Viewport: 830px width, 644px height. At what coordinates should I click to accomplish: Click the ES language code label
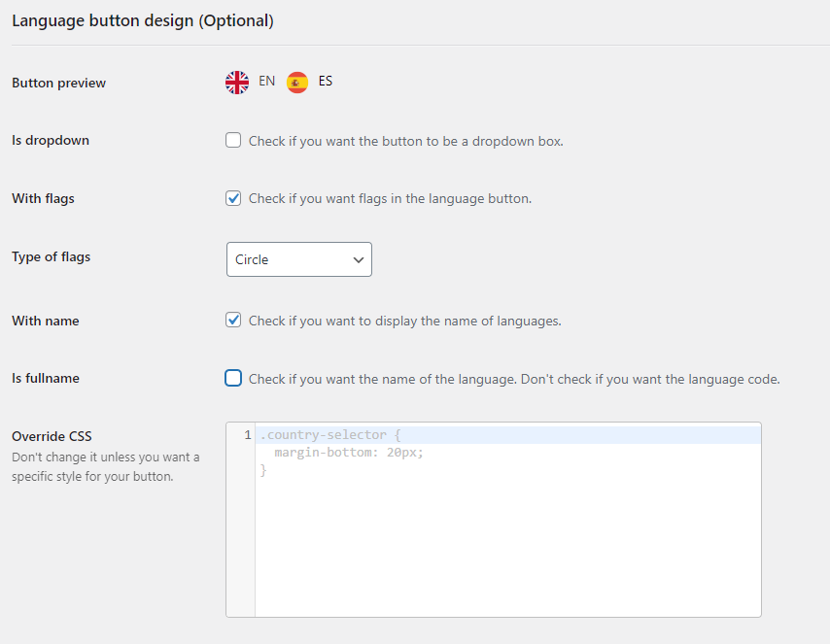[x=326, y=82]
